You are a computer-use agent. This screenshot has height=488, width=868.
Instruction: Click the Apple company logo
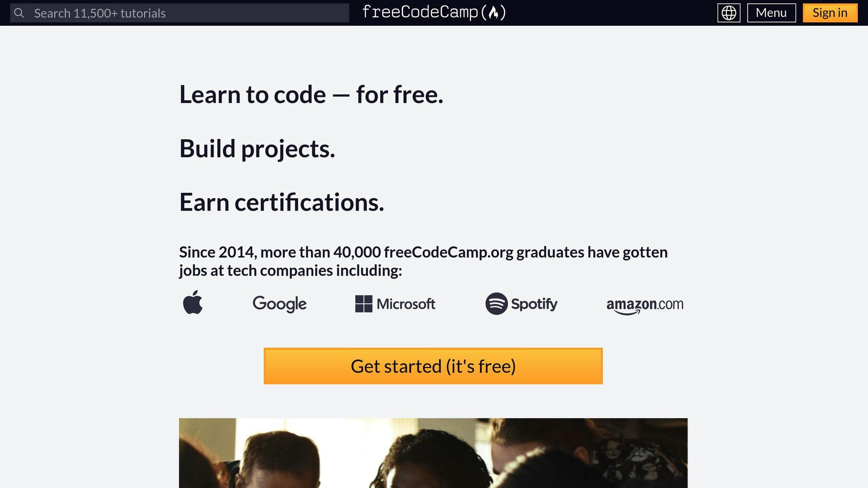pyautogui.click(x=194, y=303)
